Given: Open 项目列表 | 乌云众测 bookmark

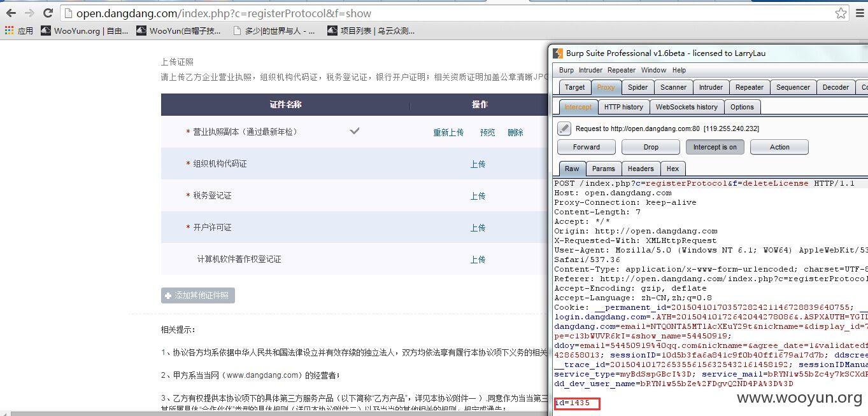Looking at the screenshot, I should [371, 31].
